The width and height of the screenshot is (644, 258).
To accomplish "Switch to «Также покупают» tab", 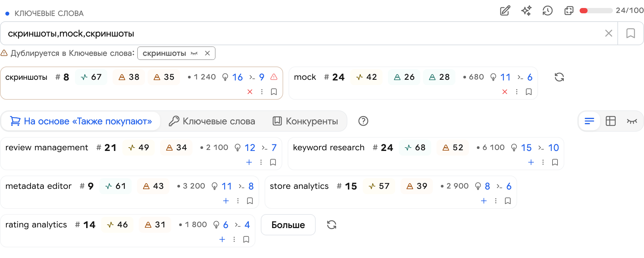I will click(81, 121).
